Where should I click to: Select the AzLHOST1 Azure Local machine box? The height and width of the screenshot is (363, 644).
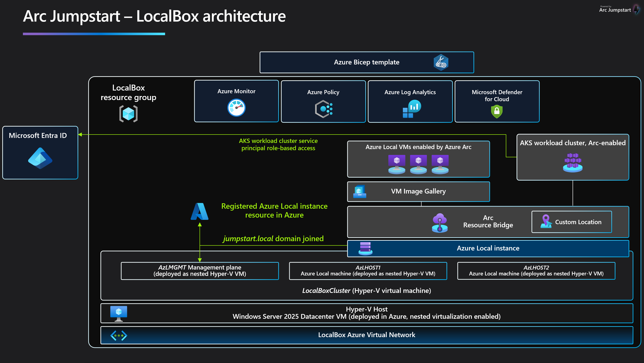point(368,271)
